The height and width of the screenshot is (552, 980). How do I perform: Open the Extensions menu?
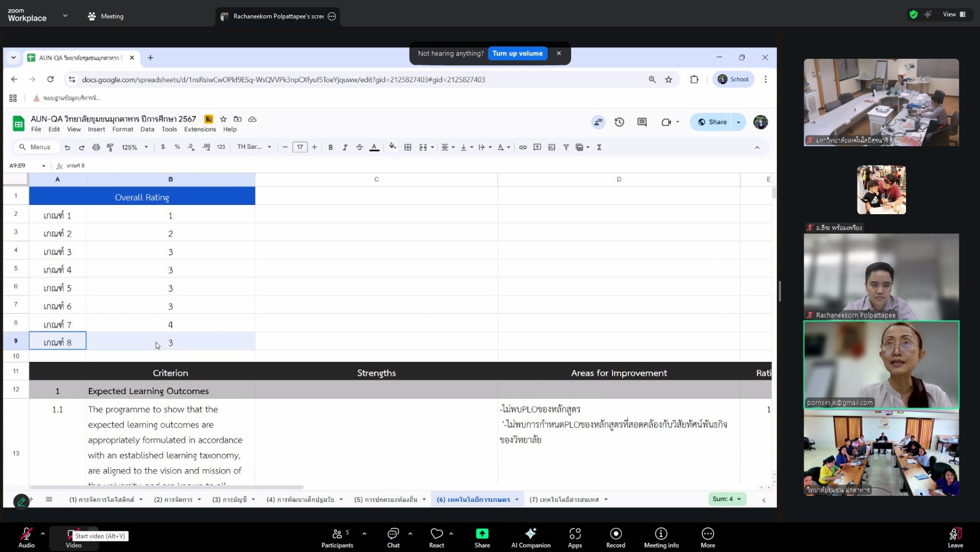point(200,129)
